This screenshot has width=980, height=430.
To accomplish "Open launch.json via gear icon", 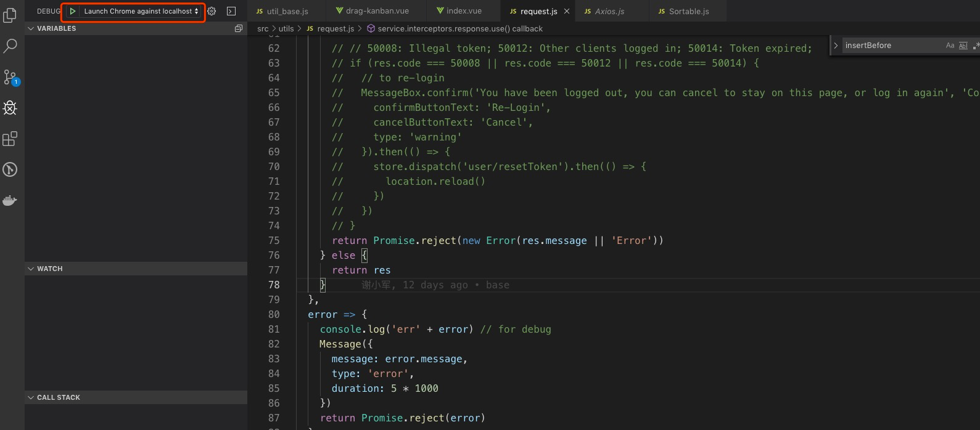I will pyautogui.click(x=212, y=11).
